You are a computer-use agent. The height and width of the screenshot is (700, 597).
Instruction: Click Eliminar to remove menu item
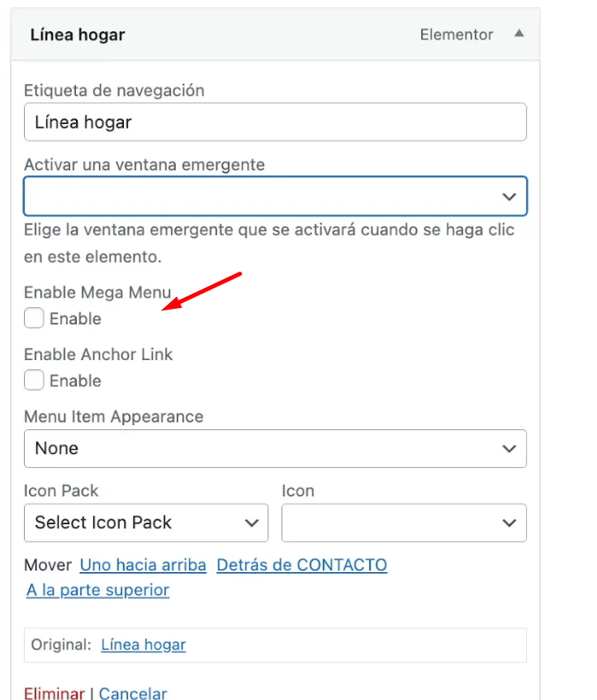pyautogui.click(x=54, y=693)
